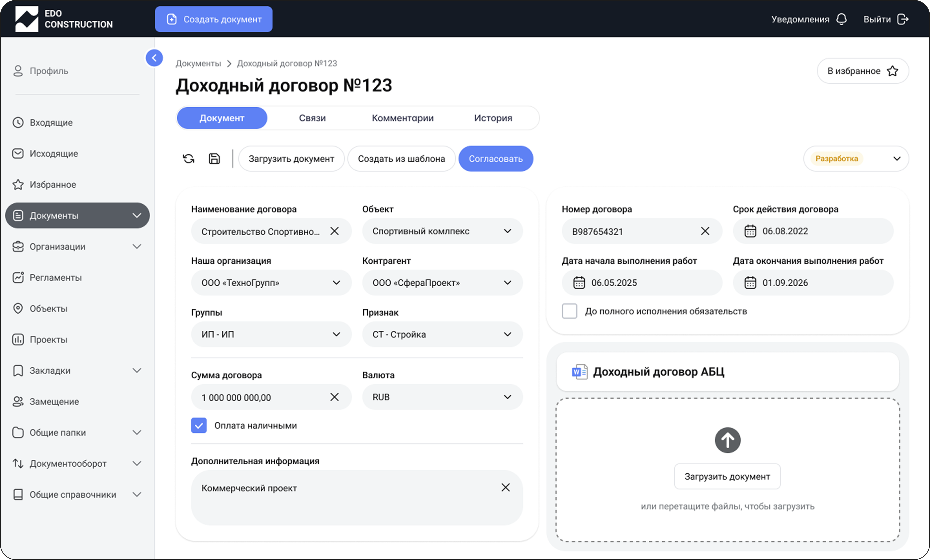Click the Выйти label
The width and height of the screenshot is (930, 560).
(x=877, y=19)
